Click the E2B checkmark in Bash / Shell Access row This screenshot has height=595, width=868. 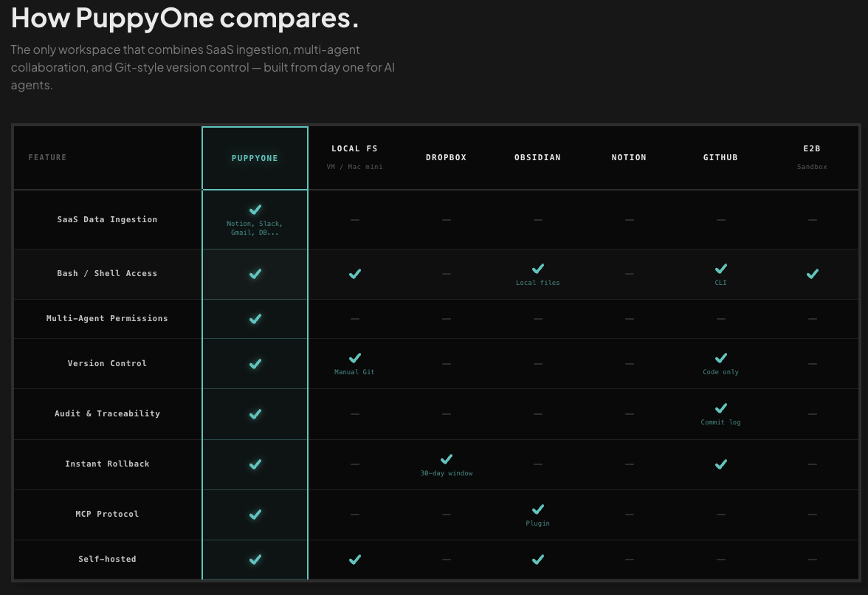click(812, 274)
